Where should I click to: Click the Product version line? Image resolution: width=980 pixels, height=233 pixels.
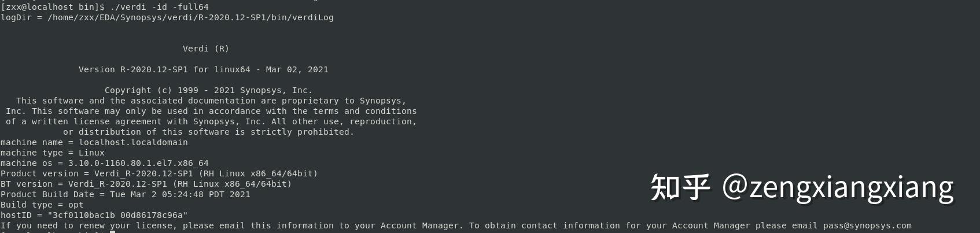point(159,173)
